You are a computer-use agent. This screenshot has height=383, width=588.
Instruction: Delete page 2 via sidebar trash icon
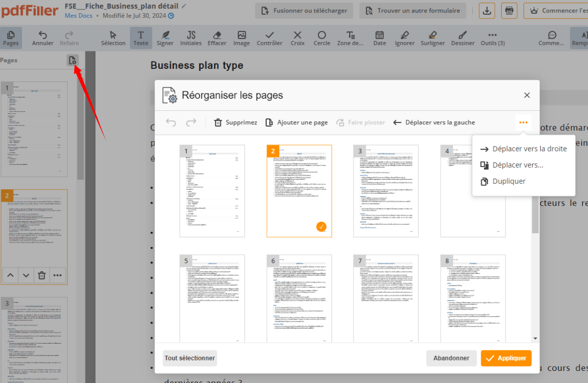click(x=42, y=275)
